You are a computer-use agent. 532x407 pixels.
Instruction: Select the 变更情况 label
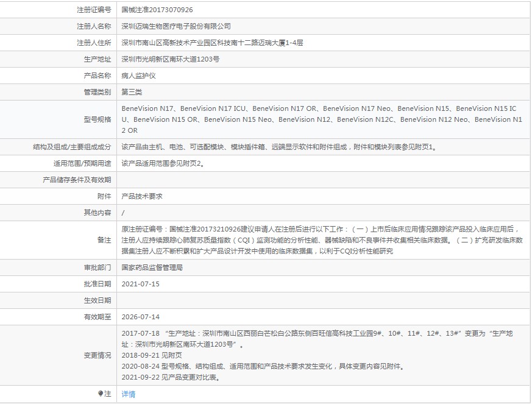click(x=98, y=355)
